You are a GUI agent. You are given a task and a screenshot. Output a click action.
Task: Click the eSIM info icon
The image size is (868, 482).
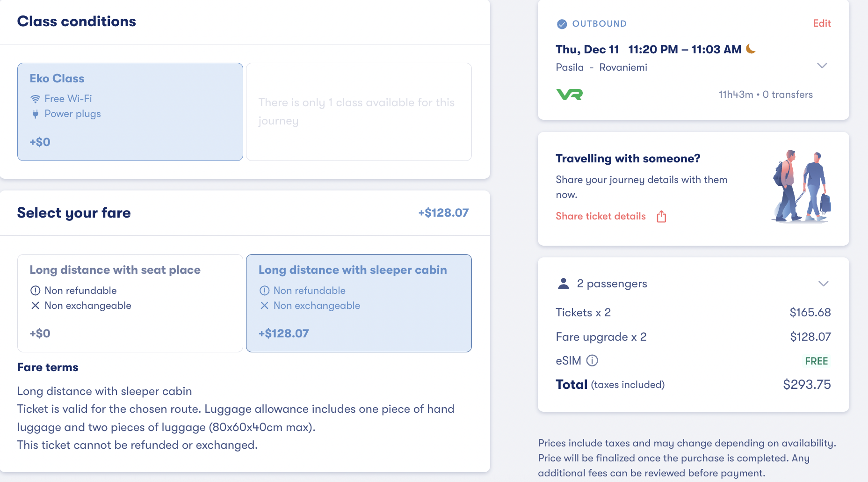click(x=592, y=360)
